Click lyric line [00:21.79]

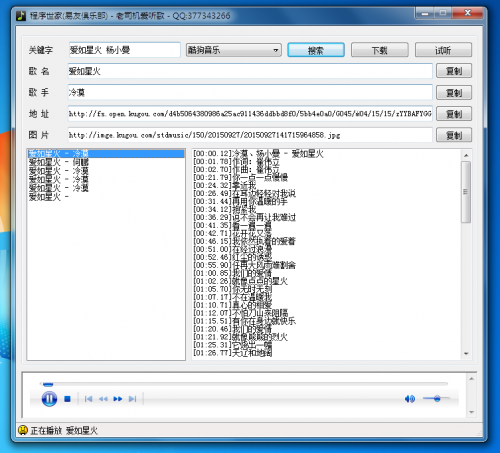coord(240,177)
